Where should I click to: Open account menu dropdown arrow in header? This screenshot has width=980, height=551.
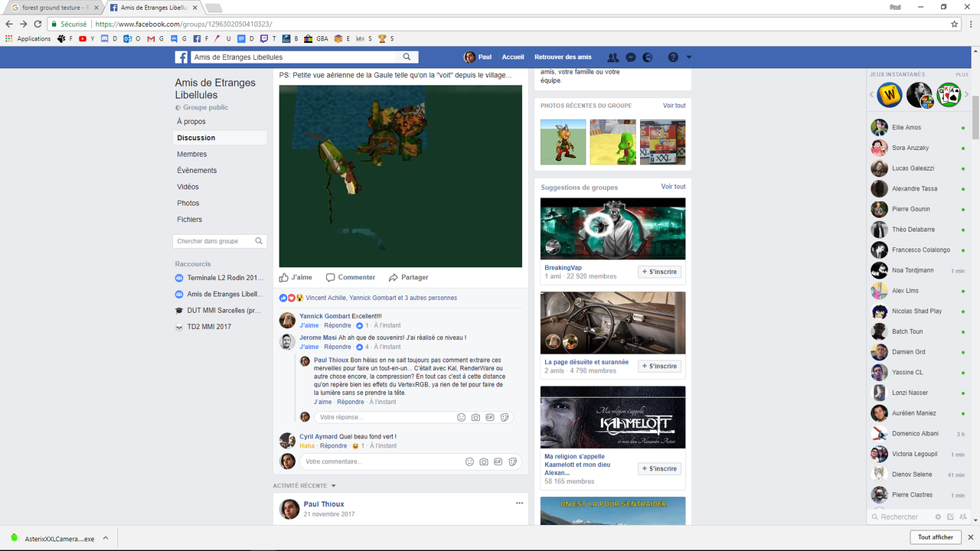coord(689,57)
